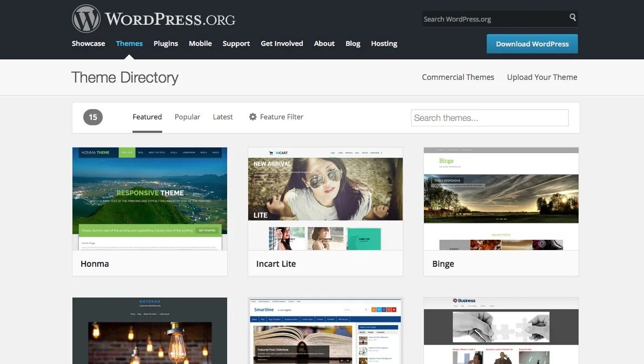The width and height of the screenshot is (644, 364).
Task: Open the Notepad theme screenshot
Action: (149, 331)
